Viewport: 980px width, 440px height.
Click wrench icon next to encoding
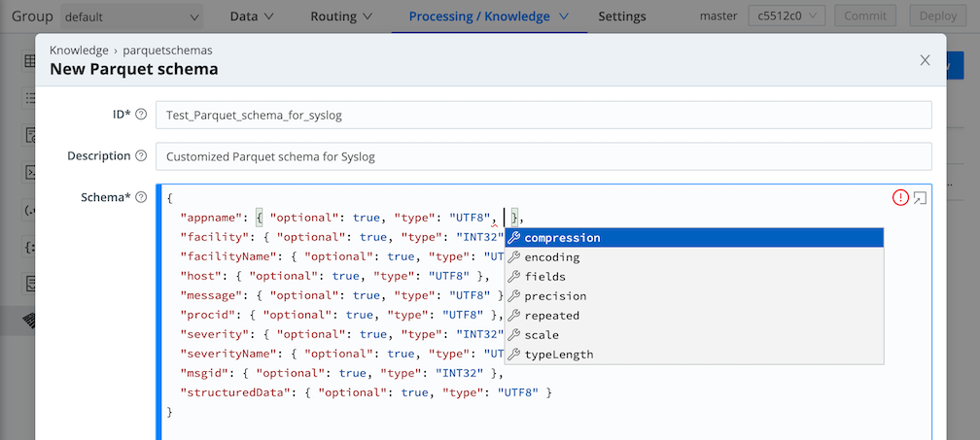513,257
